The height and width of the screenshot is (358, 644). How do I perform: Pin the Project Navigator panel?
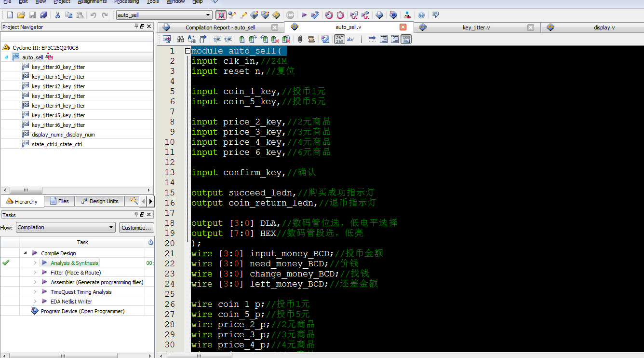tap(136, 27)
